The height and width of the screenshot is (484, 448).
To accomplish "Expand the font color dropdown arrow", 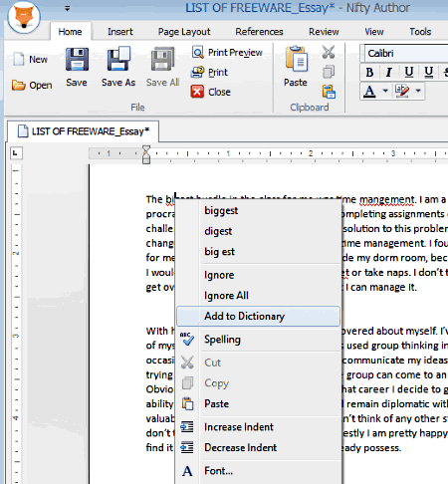I will coord(385,91).
